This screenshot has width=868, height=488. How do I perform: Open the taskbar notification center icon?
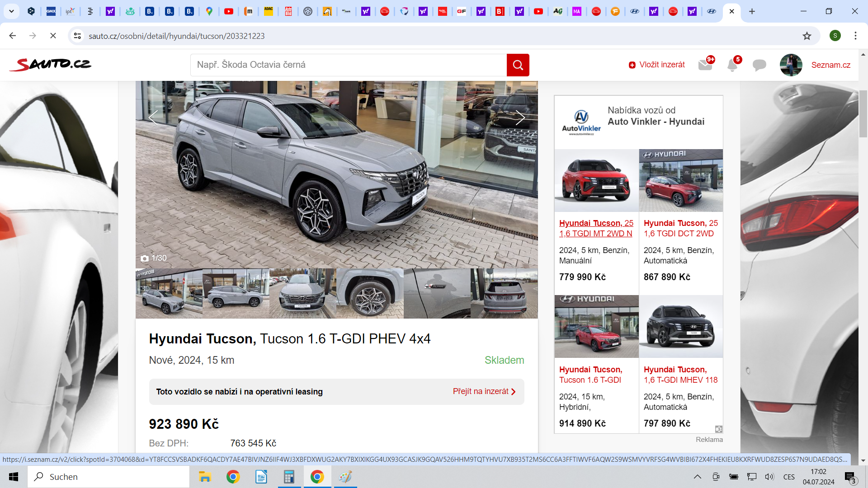tap(850, 477)
